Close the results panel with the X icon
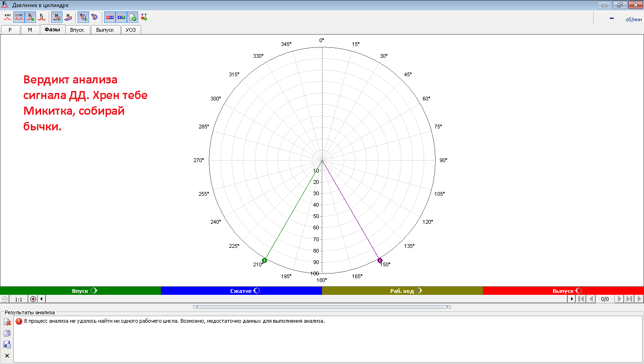 click(x=7, y=355)
